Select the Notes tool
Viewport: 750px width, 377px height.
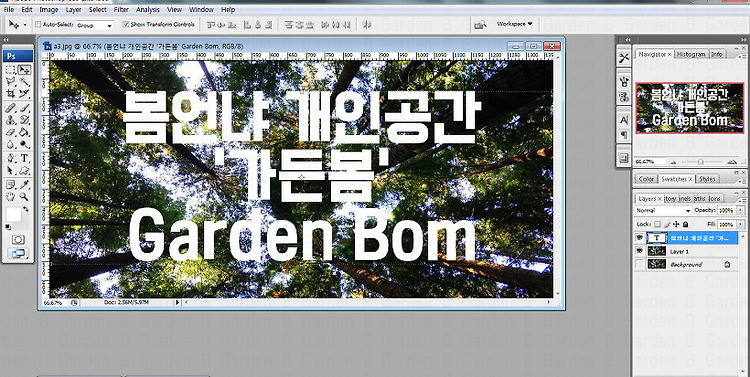(11, 185)
